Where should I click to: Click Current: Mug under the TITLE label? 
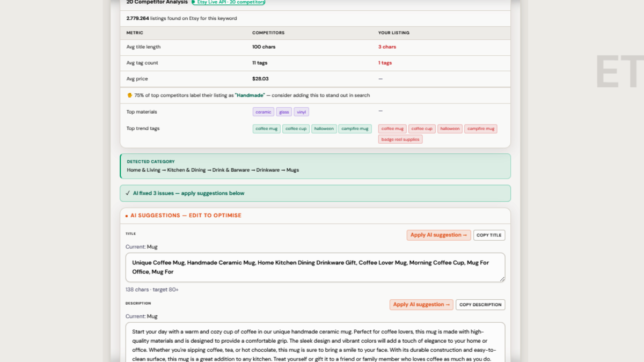tap(142, 247)
